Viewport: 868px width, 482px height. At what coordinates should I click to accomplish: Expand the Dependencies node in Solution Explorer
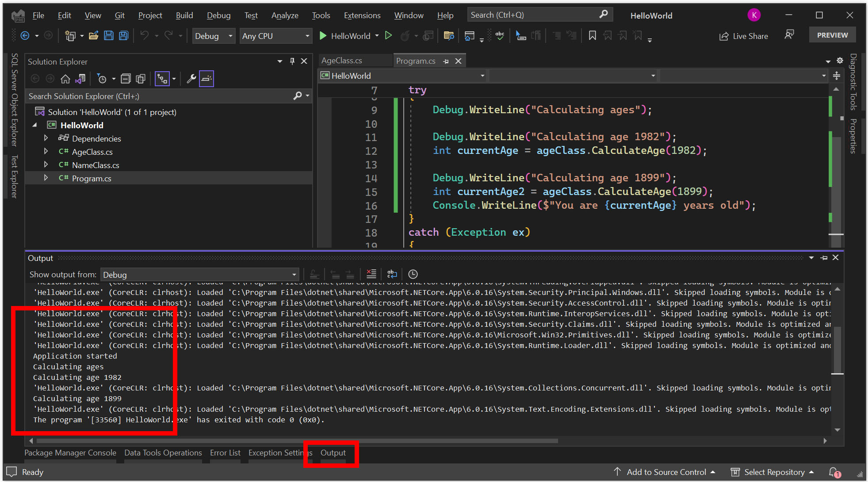pyautogui.click(x=46, y=138)
